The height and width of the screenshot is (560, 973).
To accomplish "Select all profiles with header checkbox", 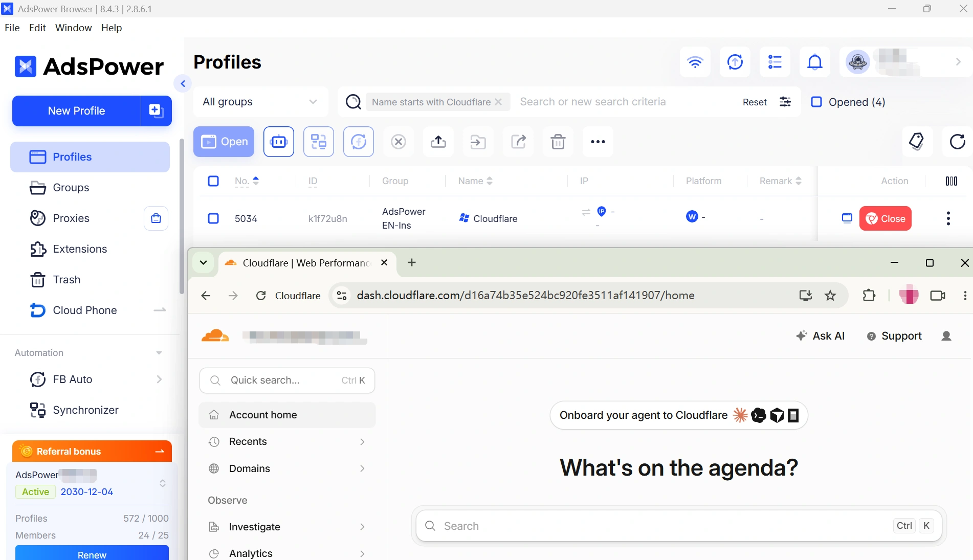I will point(213,181).
